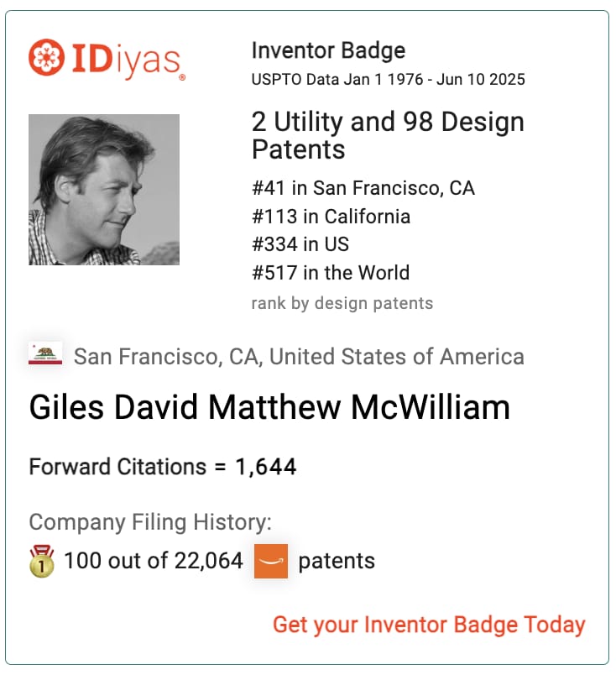Click the IDiyas flower logo icon

tap(46, 57)
